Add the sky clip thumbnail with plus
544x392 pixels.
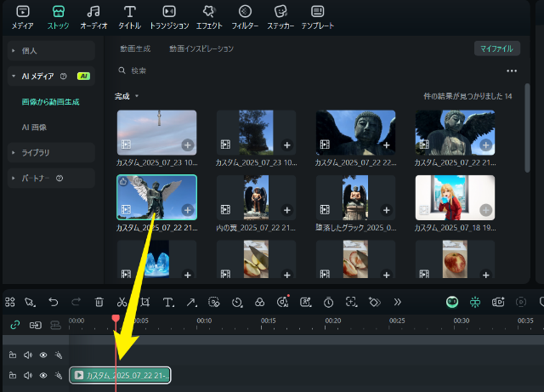pyautogui.click(x=188, y=145)
